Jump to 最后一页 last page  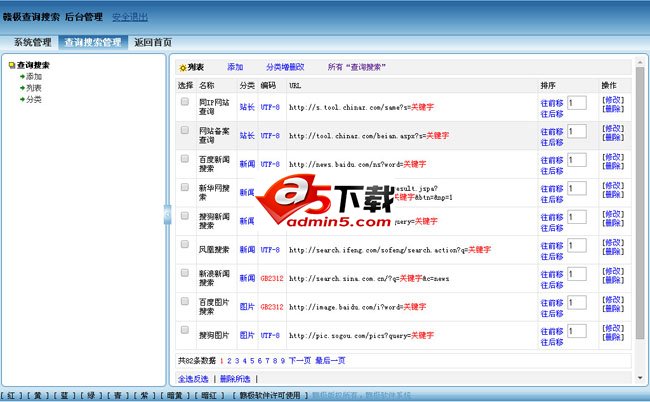330,361
